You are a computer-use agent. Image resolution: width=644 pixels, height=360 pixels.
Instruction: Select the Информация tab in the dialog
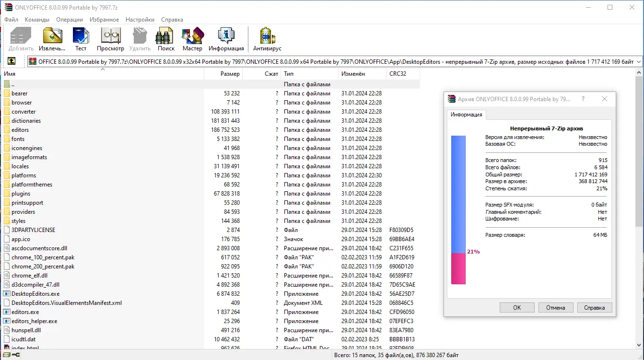[467, 115]
